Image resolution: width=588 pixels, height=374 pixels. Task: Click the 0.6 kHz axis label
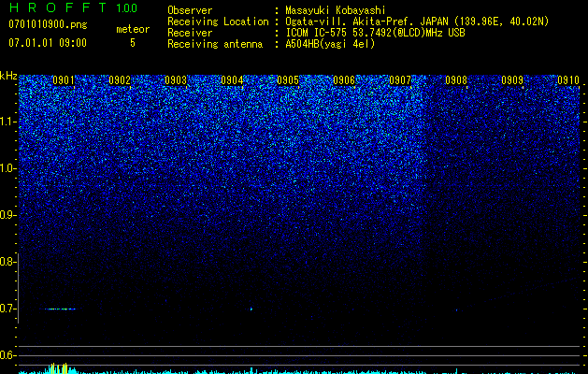coord(7,355)
